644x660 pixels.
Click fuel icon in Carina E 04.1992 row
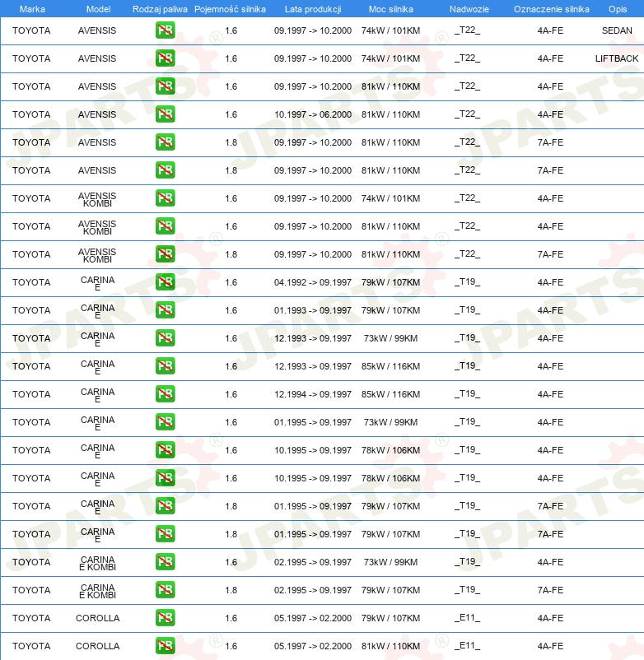165,282
